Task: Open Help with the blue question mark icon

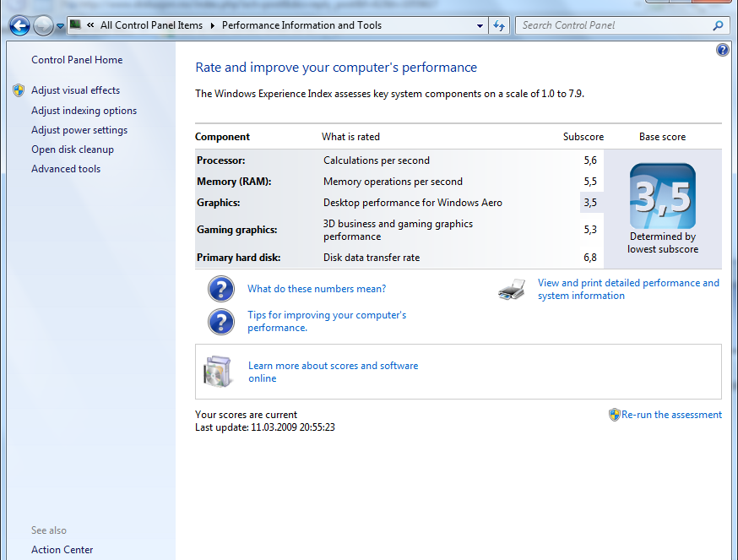Action: click(723, 50)
